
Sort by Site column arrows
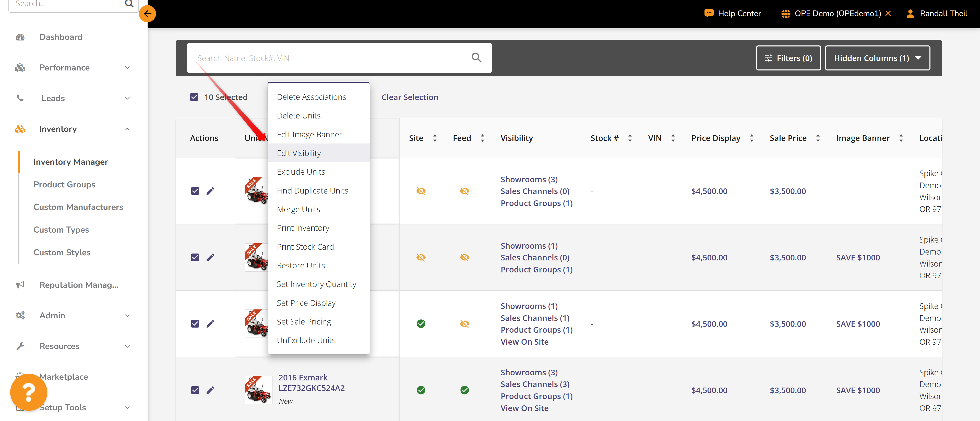coord(434,138)
